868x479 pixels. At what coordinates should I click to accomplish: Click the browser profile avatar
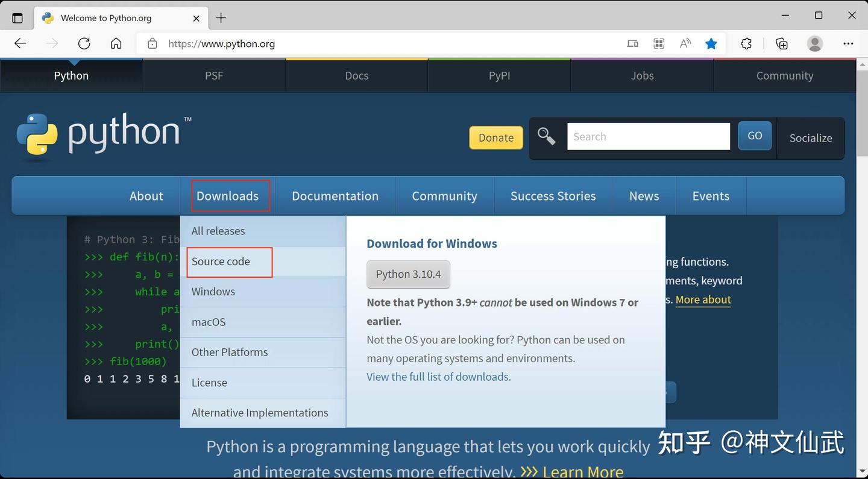pos(814,43)
